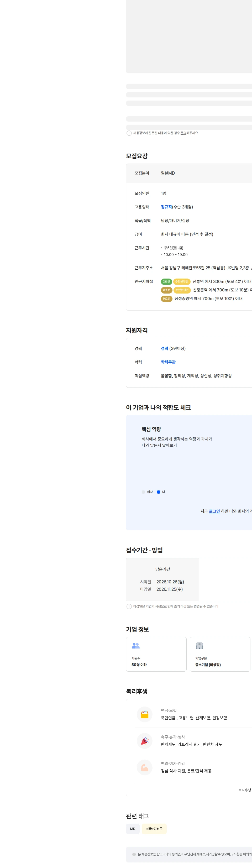Click the 주5일(월~금) work days text
This screenshot has width=252, height=868.
[x=174, y=248]
